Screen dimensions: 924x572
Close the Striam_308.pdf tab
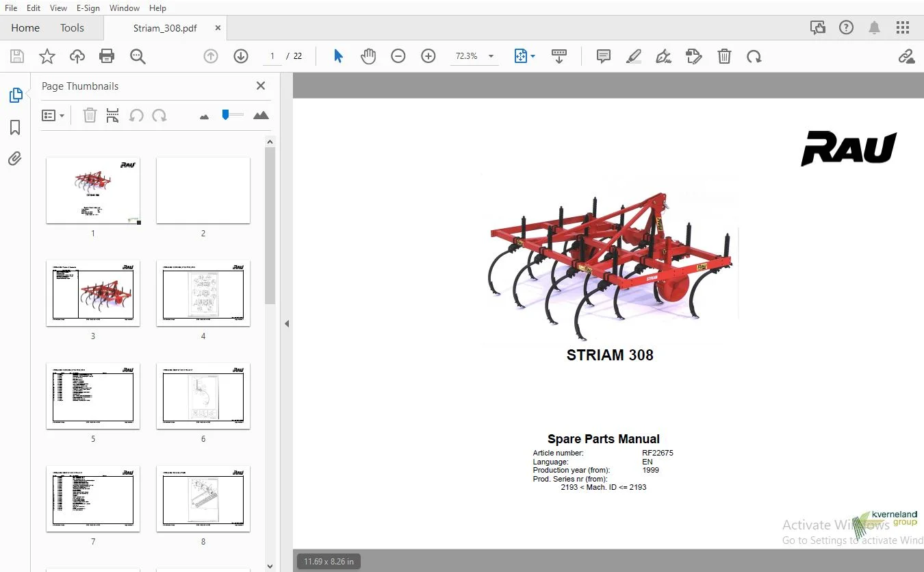pyautogui.click(x=218, y=28)
